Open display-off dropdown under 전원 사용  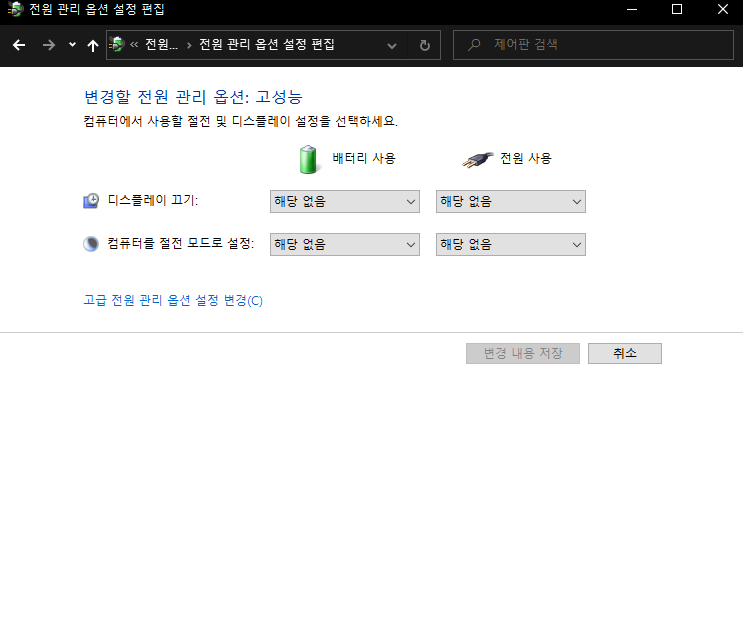point(511,201)
